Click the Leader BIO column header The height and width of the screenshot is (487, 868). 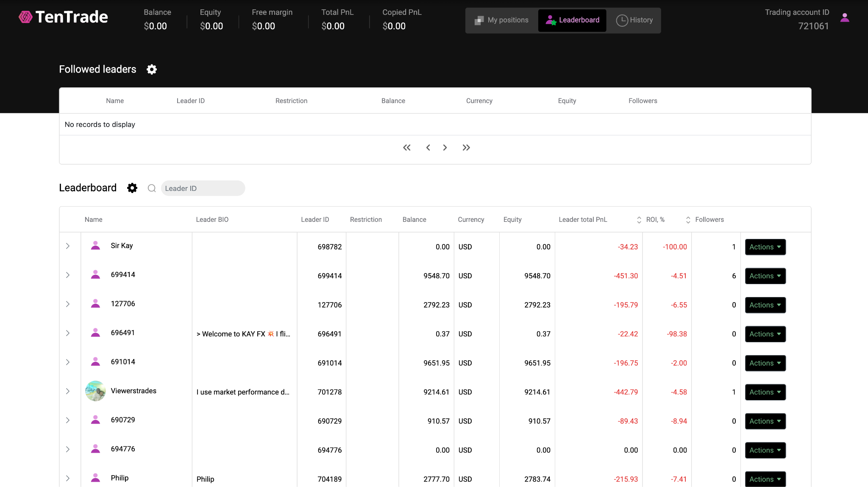point(212,220)
